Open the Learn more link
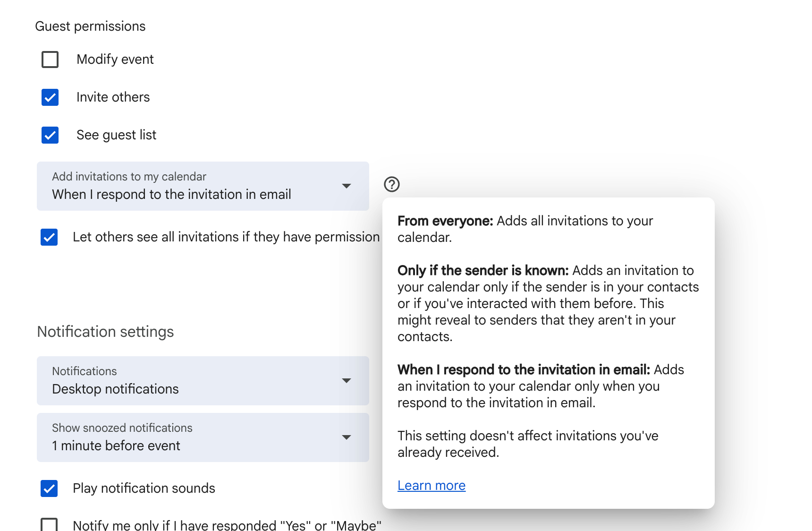Viewport: 812px width, 531px height. tap(431, 486)
